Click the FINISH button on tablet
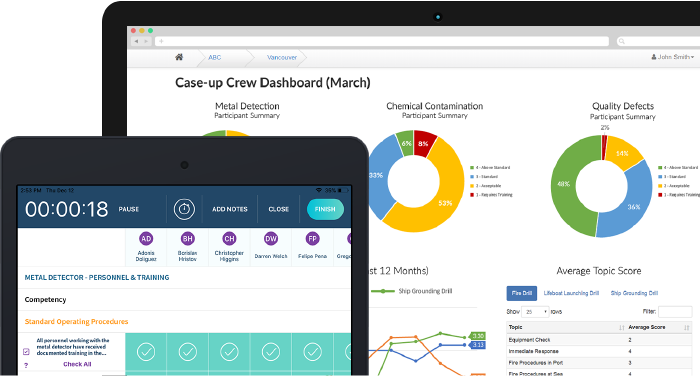700x377 pixels. coord(325,209)
